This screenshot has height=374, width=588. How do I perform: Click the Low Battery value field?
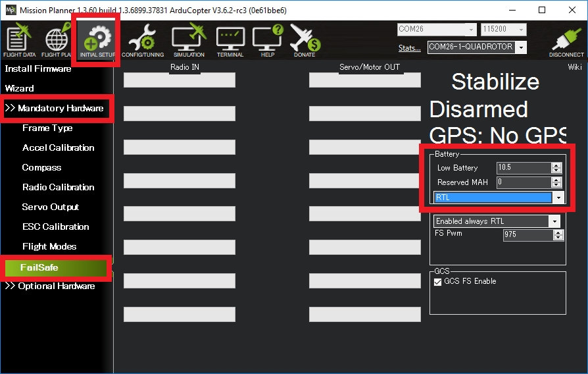[524, 168]
